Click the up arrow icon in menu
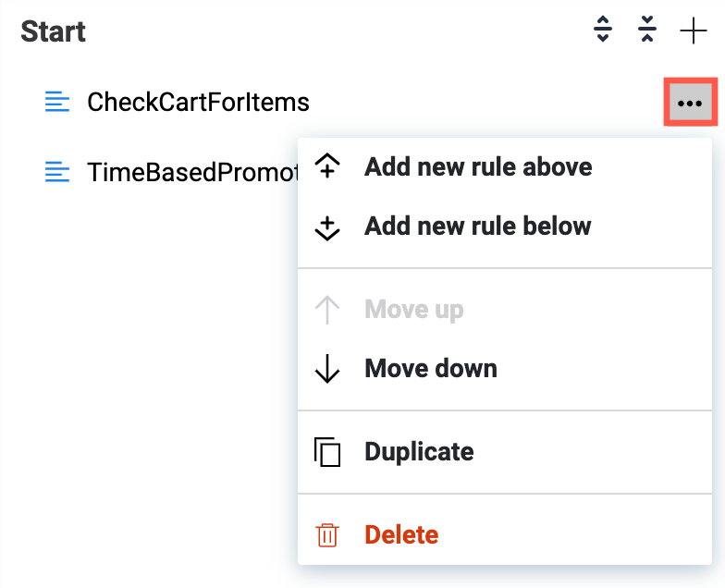Screen dimensions: 725x588 coord(327,310)
